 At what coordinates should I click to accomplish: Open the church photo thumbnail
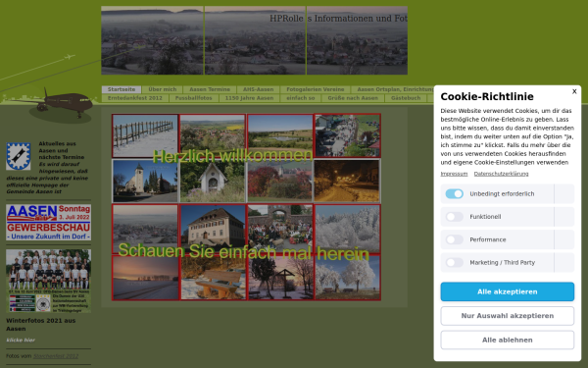coord(145,181)
